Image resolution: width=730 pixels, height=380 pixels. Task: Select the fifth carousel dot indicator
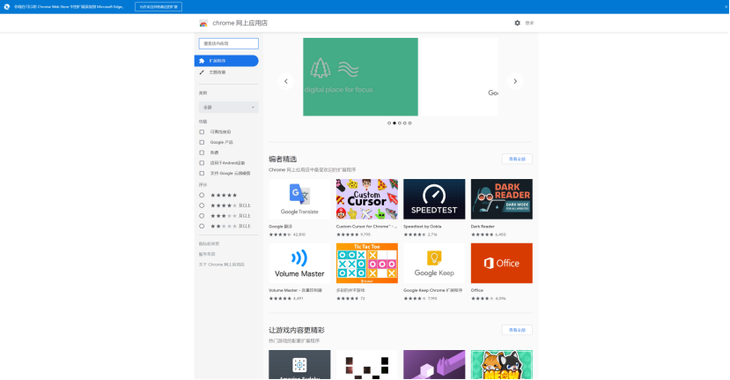point(410,123)
